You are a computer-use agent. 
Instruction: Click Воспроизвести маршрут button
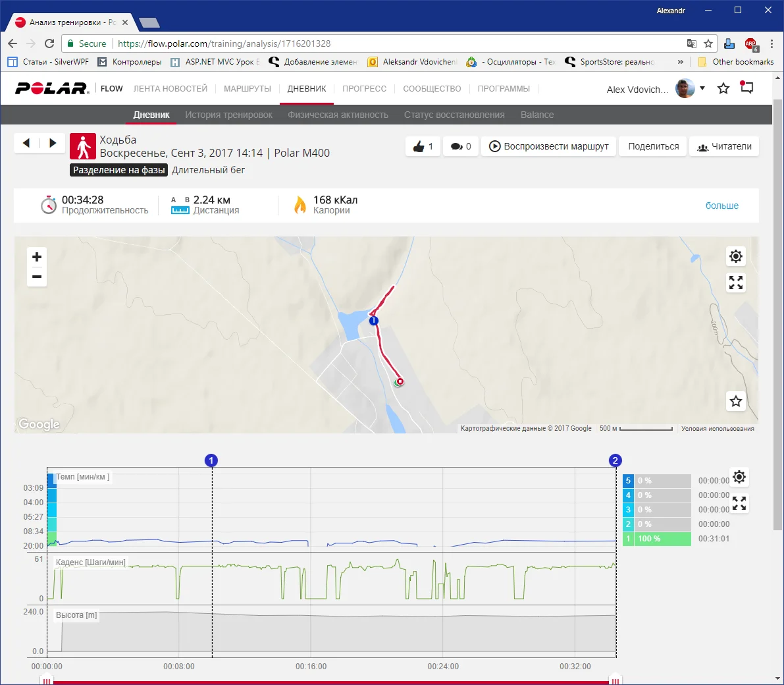point(549,146)
